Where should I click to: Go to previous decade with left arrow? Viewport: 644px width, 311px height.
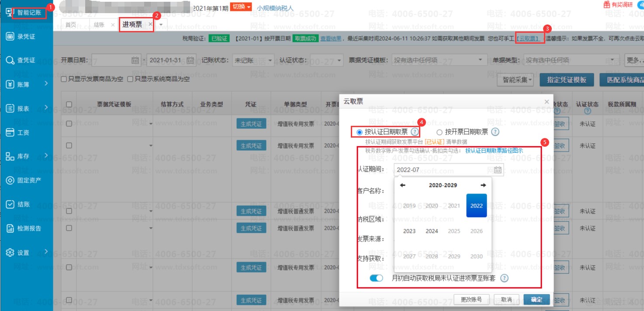(x=402, y=185)
